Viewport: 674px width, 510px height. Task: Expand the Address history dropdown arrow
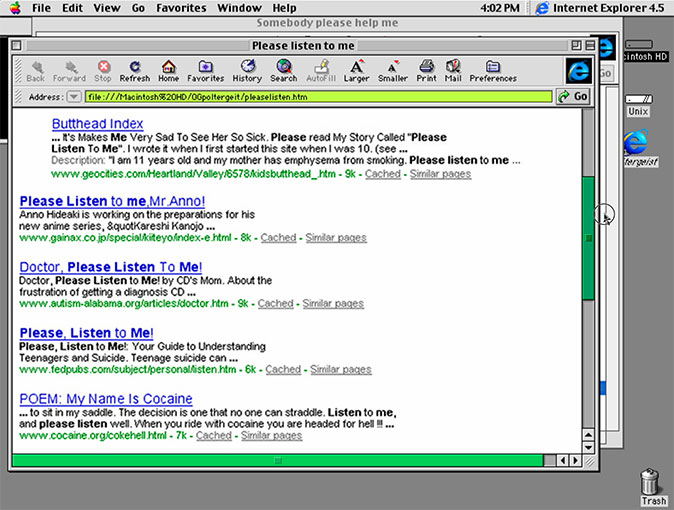coord(74,97)
